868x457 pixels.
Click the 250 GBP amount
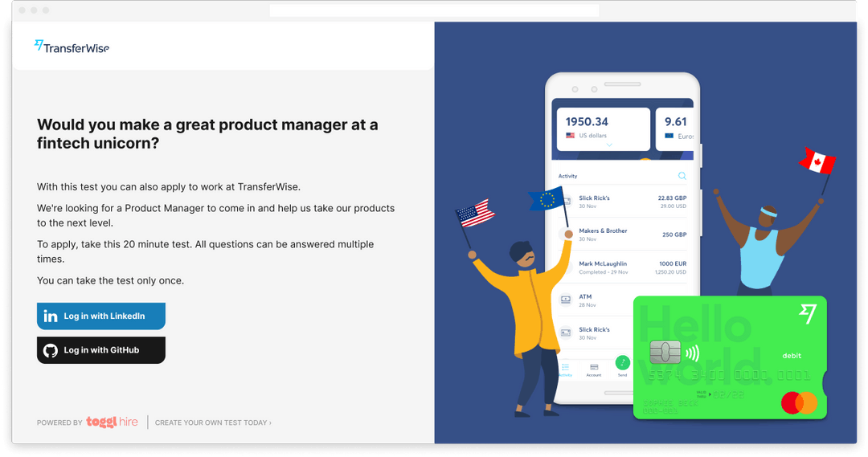674,235
